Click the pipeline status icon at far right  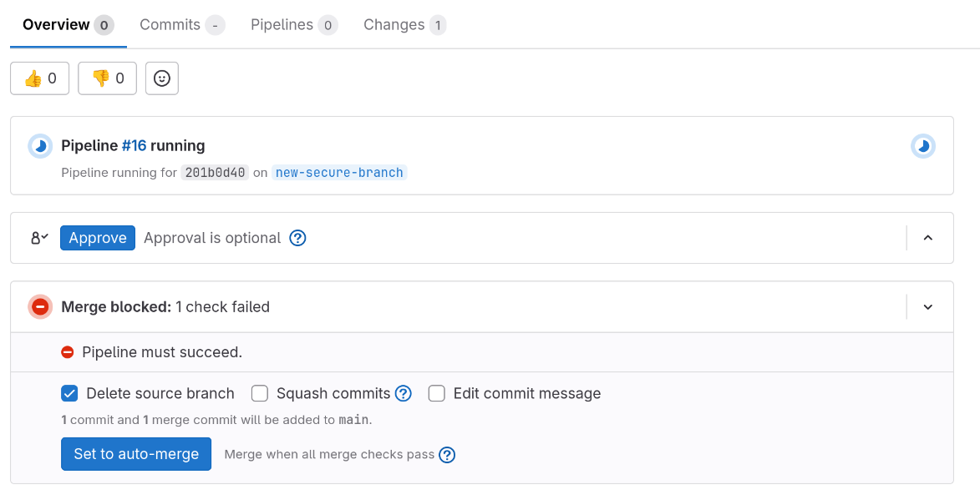922,146
